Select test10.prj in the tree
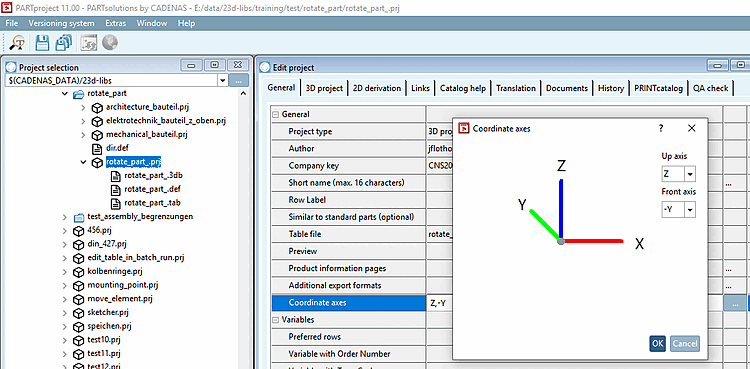 [103, 340]
